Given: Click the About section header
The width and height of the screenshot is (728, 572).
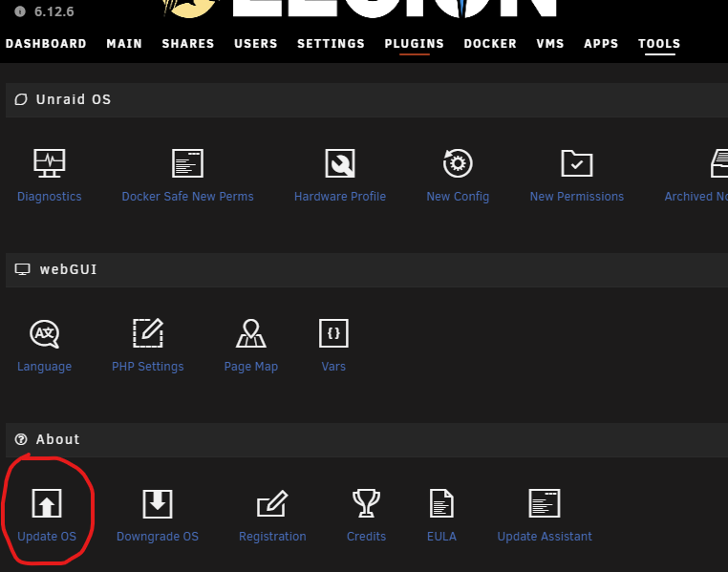Looking at the screenshot, I should (x=367, y=440).
